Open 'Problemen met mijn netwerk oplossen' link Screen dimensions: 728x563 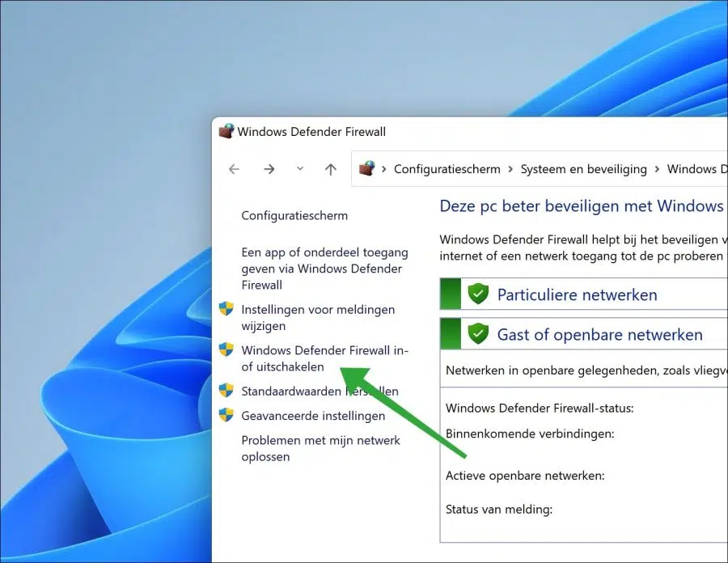click(x=320, y=448)
